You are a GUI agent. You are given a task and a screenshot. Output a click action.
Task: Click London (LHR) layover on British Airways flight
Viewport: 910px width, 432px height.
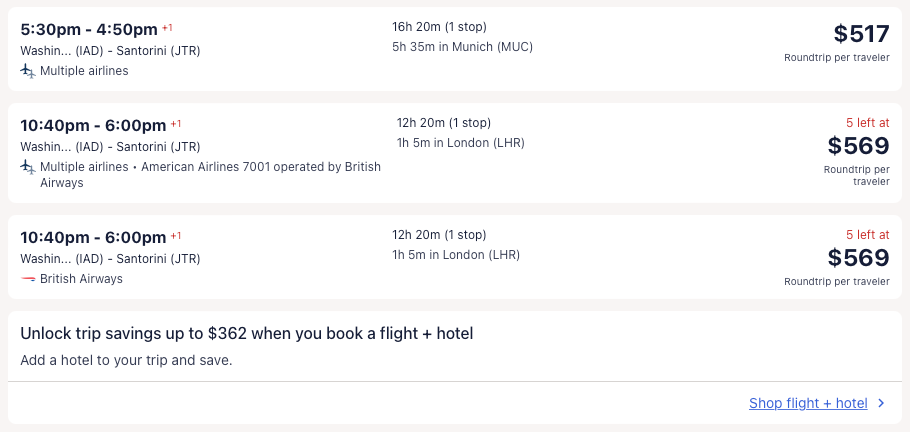[456, 255]
